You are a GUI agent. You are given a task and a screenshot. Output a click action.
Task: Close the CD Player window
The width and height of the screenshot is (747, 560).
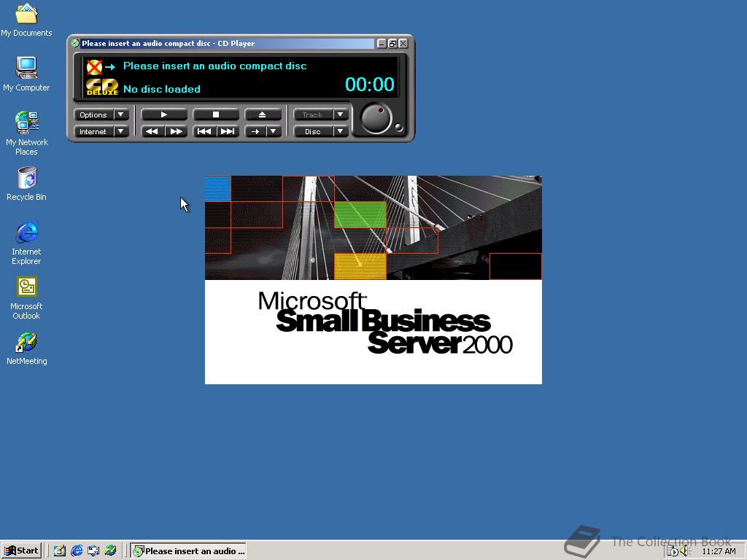(x=403, y=43)
